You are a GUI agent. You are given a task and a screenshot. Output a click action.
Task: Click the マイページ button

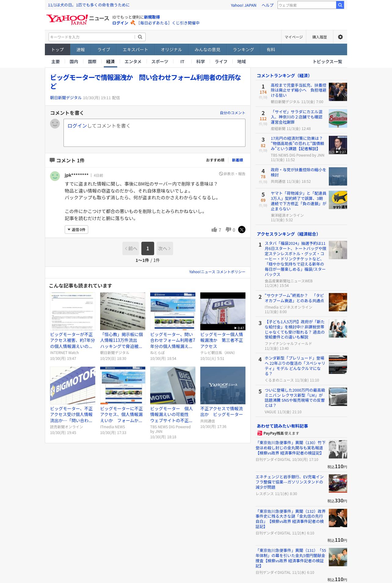294,37
